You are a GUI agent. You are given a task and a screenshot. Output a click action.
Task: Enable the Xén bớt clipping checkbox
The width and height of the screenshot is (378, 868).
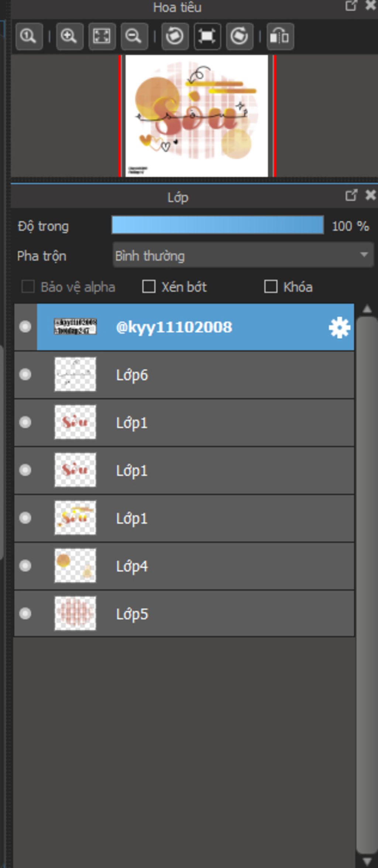click(x=149, y=287)
